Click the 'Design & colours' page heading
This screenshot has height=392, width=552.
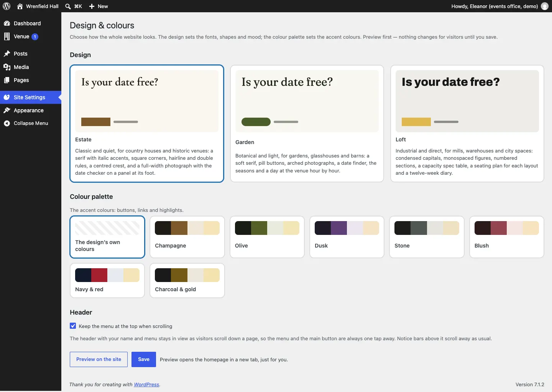click(102, 25)
